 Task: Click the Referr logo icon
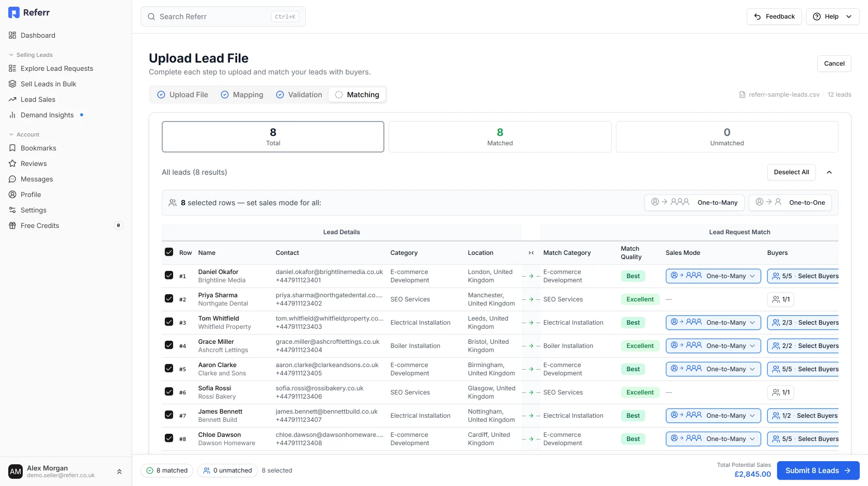point(14,12)
